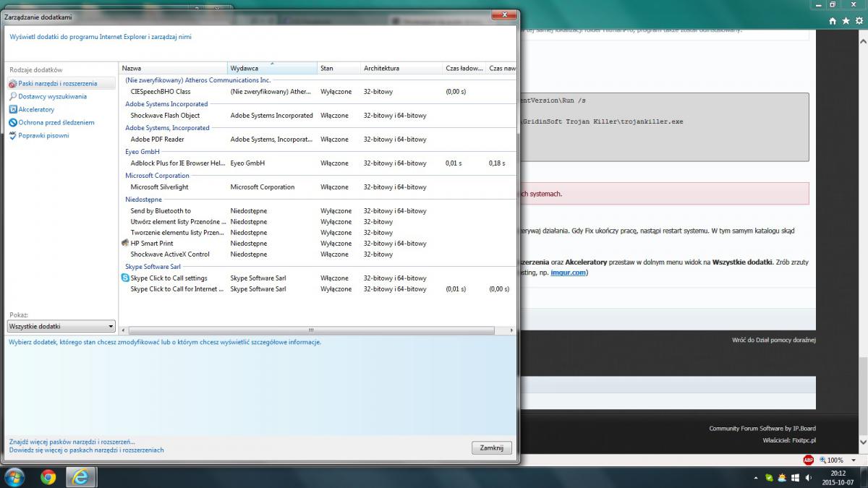Click the Adblock Plus status bar icon
Image resolution: width=868 pixels, height=488 pixels.
pos(807,460)
